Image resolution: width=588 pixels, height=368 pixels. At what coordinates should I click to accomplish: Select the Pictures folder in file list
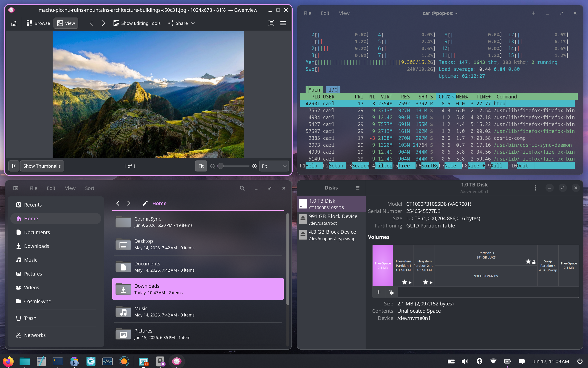click(x=198, y=334)
